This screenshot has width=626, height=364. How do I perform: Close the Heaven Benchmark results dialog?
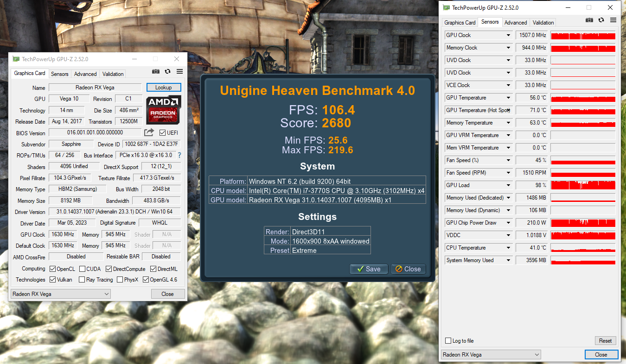pyautogui.click(x=408, y=269)
